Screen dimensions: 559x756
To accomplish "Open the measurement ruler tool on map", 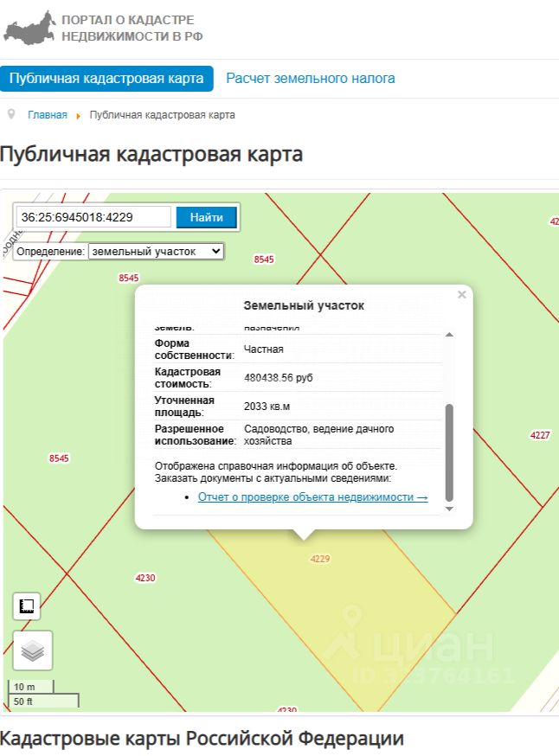I will click(x=27, y=606).
